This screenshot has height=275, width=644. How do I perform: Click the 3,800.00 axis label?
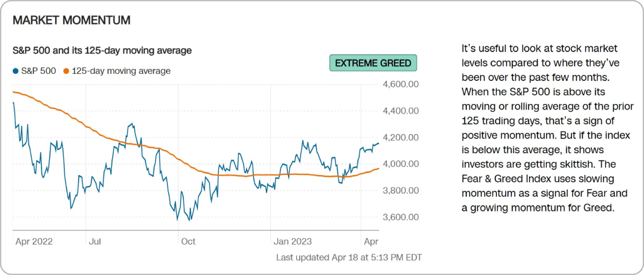pyautogui.click(x=401, y=190)
